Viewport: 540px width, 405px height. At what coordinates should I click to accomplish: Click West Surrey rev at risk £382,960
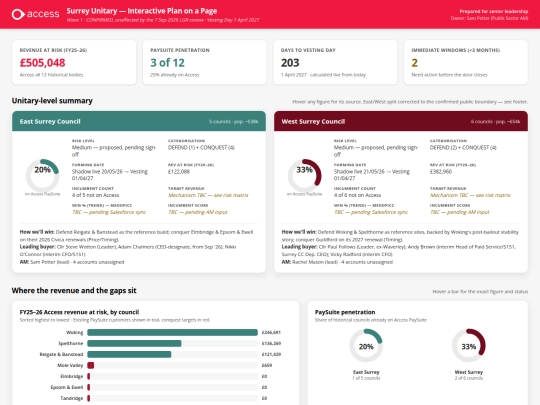tap(441, 172)
